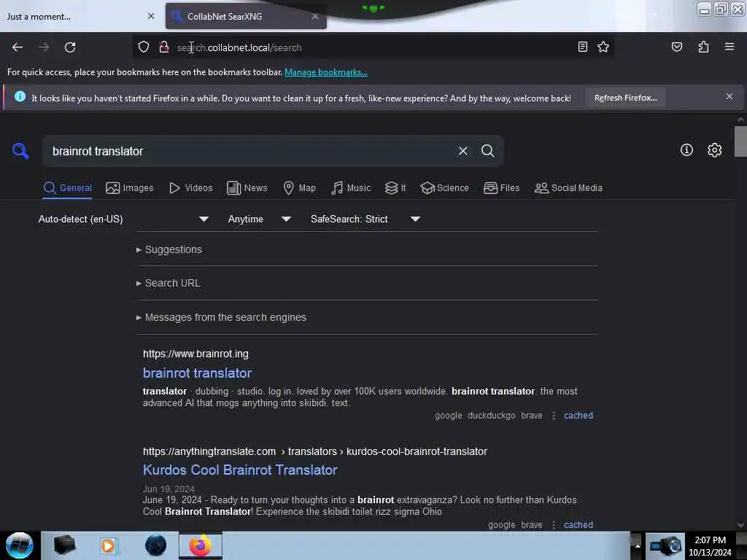Switch to the Science tab
This screenshot has width=747, height=560.
(x=444, y=188)
